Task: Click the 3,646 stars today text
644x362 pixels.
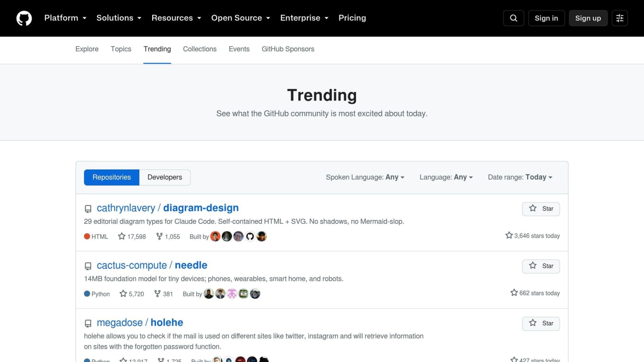Action: pyautogui.click(x=532, y=236)
